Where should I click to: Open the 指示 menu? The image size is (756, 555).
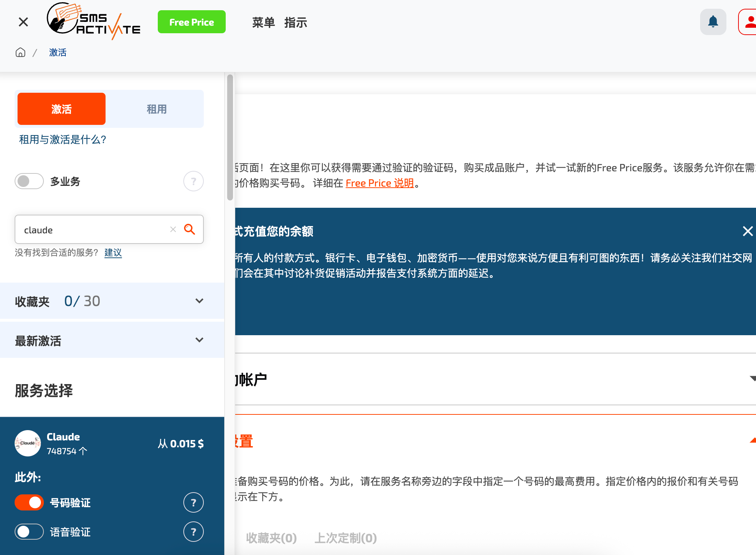(295, 23)
